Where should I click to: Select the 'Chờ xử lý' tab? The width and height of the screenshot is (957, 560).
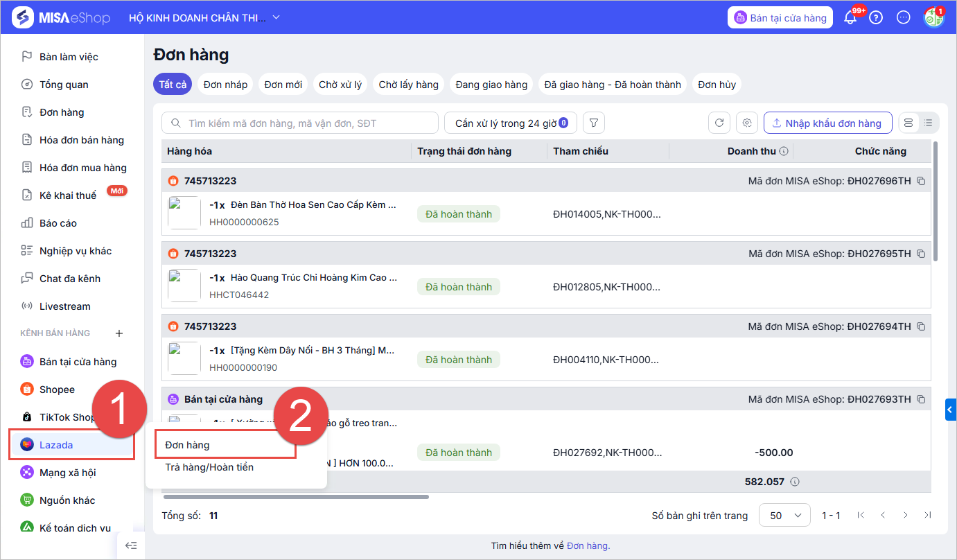tap(340, 85)
